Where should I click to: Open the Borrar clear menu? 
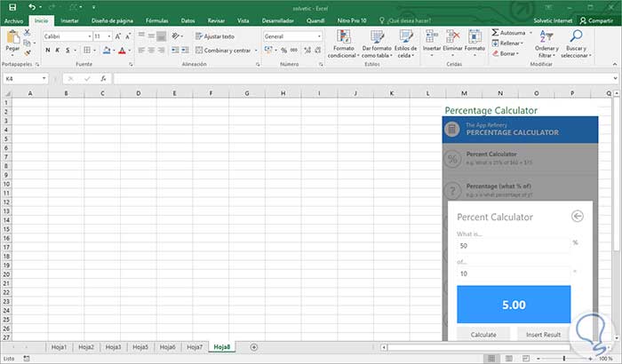tap(506, 53)
